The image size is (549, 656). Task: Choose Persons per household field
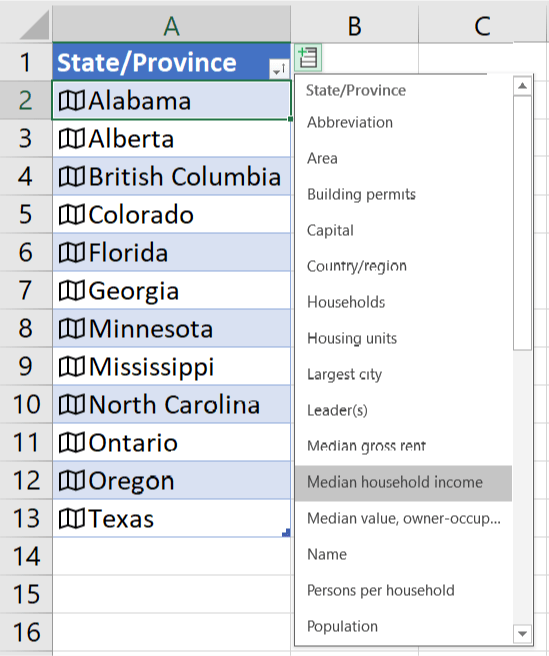tap(403, 590)
